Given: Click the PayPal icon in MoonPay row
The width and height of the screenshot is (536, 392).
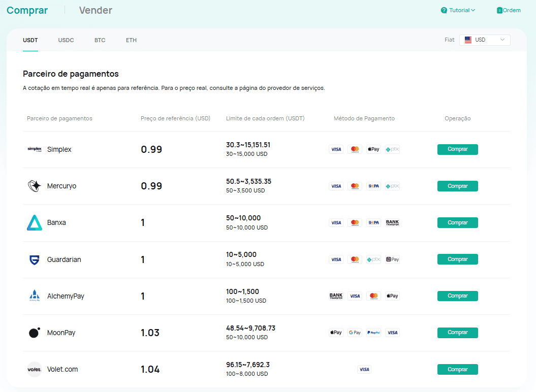Looking at the screenshot, I should coord(373,333).
